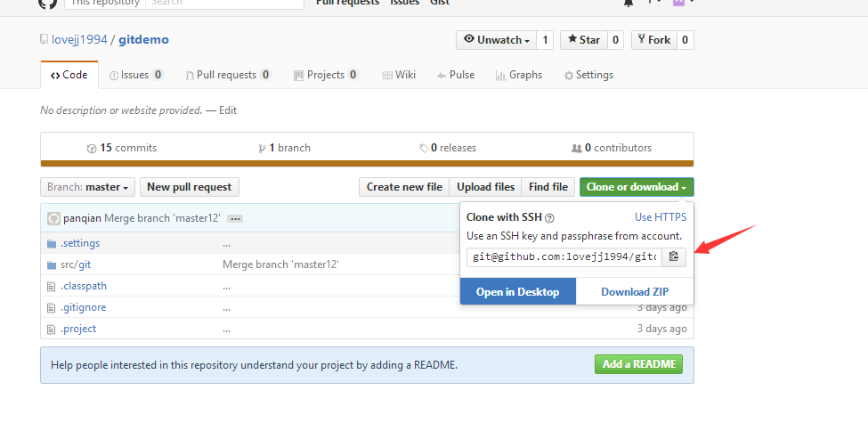Viewport: 868px width, 423px height.
Task: Fork the gitdemo repository
Action: click(x=654, y=40)
